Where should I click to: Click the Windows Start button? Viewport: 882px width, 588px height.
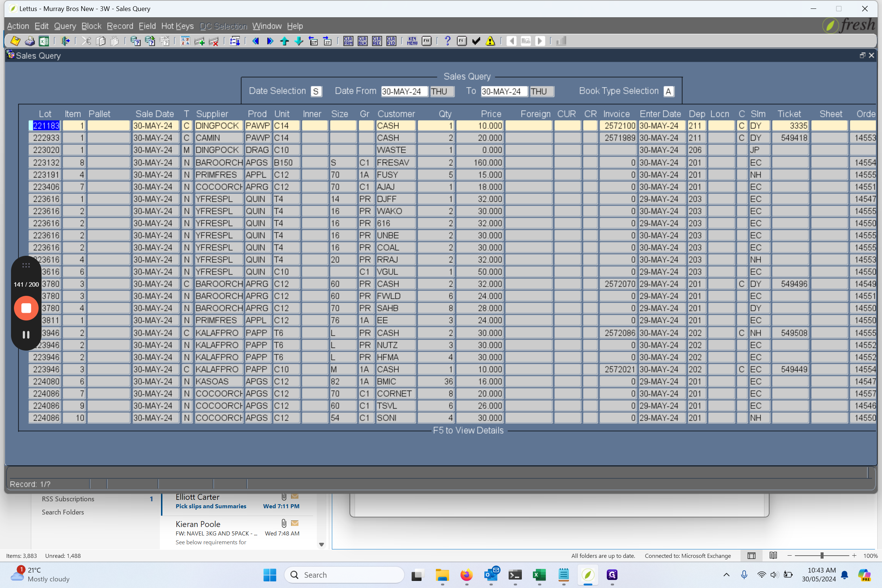click(x=270, y=575)
